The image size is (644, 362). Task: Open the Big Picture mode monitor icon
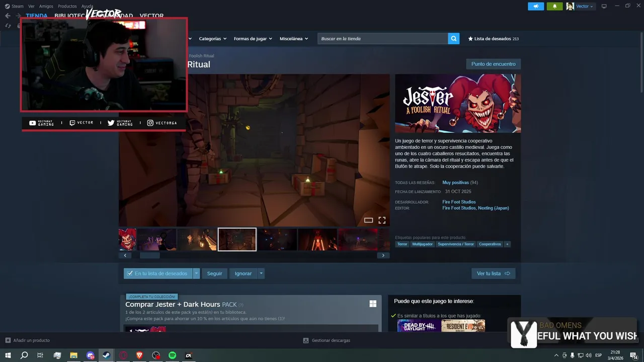point(604,6)
